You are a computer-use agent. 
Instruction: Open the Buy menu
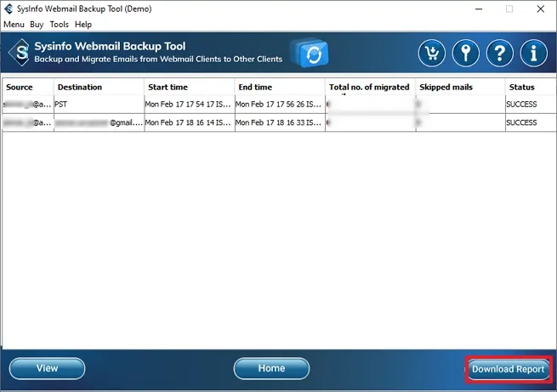[x=37, y=25]
